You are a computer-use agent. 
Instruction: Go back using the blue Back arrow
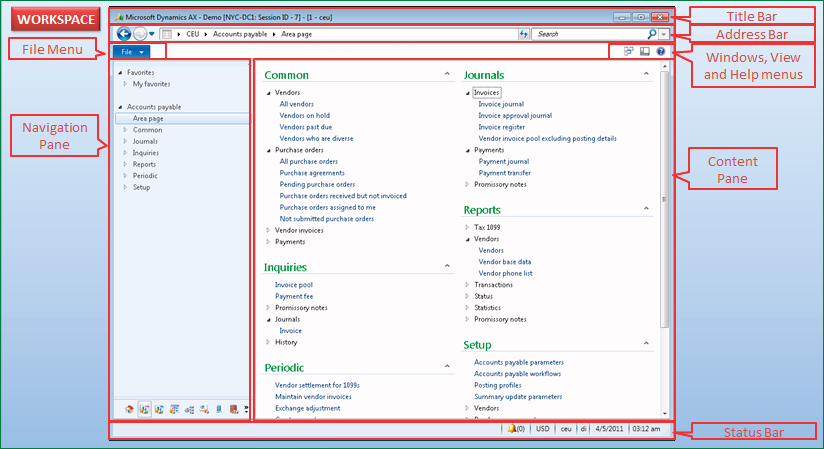(123, 34)
